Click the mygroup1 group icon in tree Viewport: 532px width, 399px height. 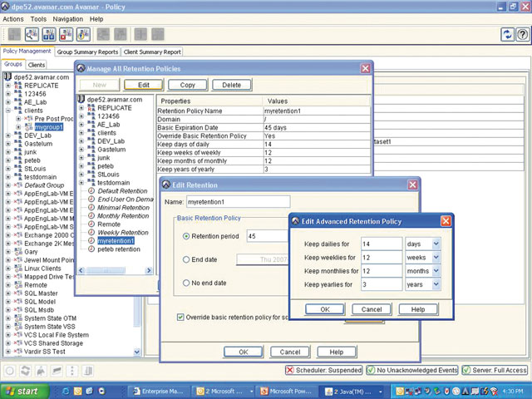[28, 127]
